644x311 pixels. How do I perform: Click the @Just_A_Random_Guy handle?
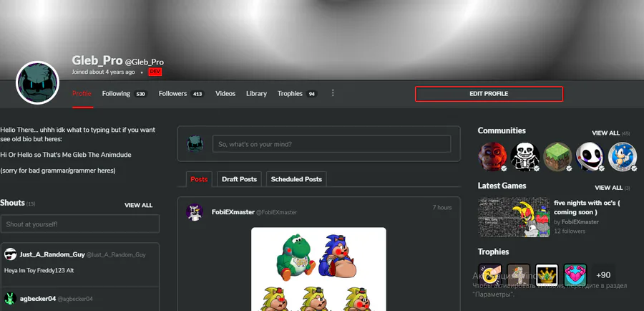tap(116, 254)
